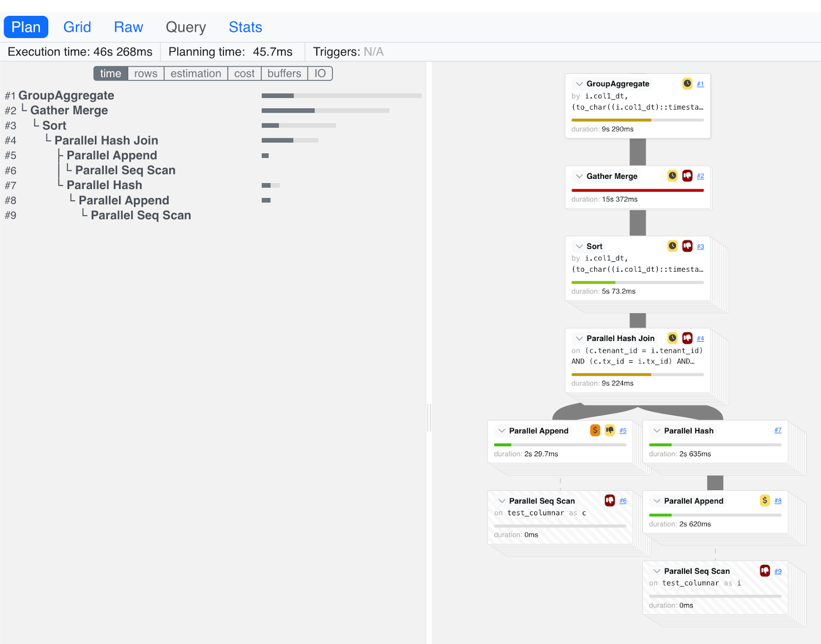
Task: Select the Parallel Hash Join tree row
Action: (x=106, y=140)
